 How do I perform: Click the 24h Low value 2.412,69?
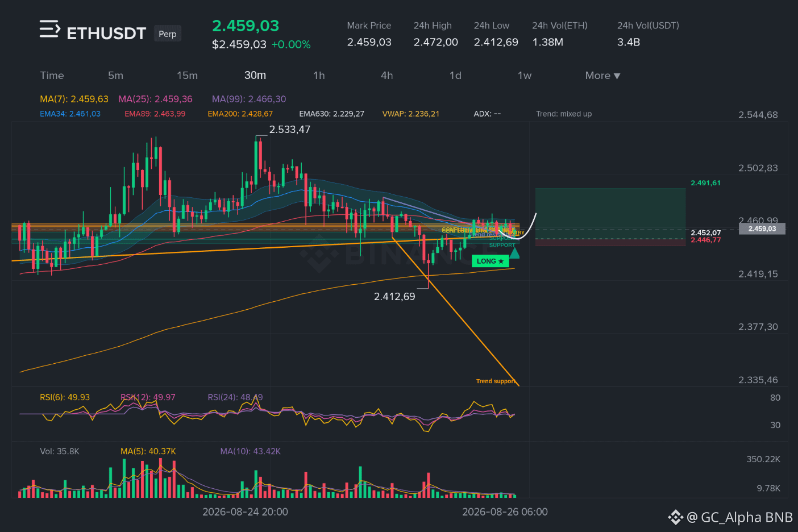[x=496, y=42]
